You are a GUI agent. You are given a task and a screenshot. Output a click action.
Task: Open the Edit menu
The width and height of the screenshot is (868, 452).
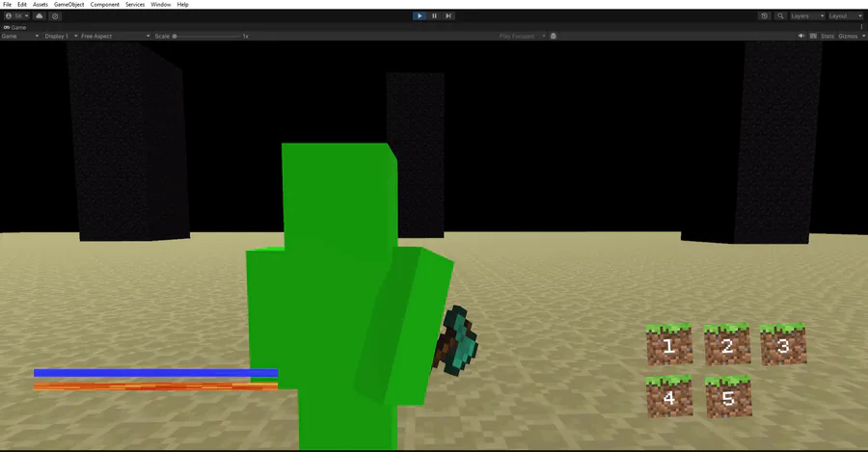(22, 5)
